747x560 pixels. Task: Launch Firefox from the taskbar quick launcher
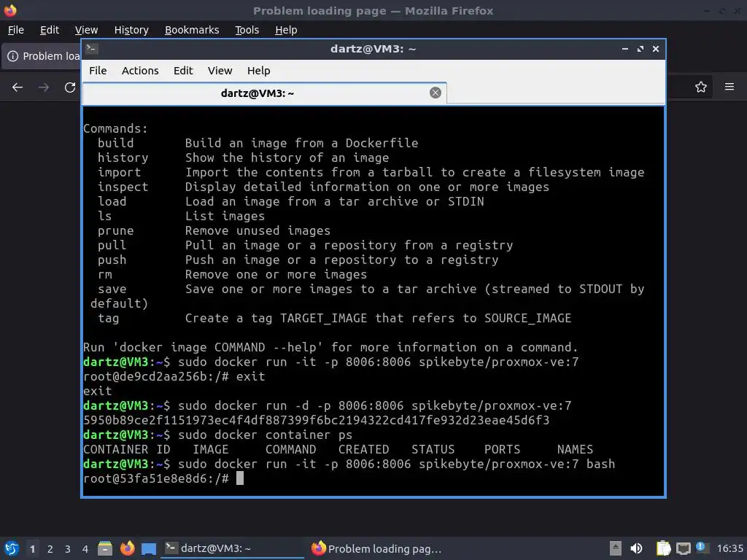click(127, 548)
